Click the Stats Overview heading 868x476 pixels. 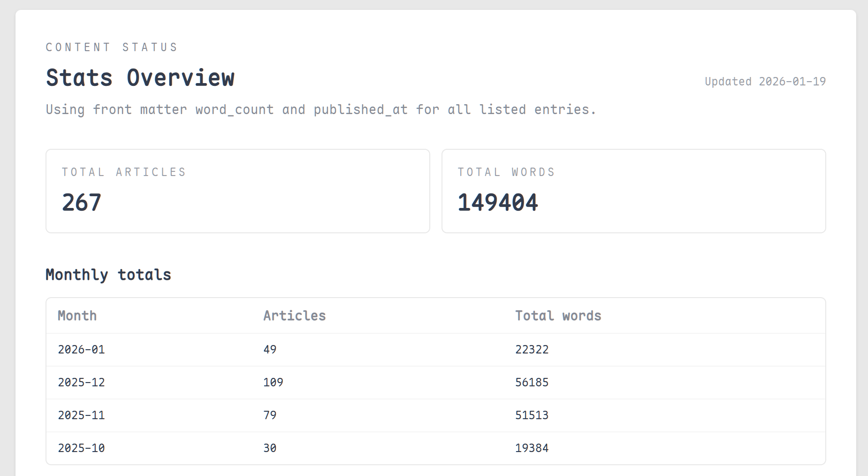[x=140, y=78]
